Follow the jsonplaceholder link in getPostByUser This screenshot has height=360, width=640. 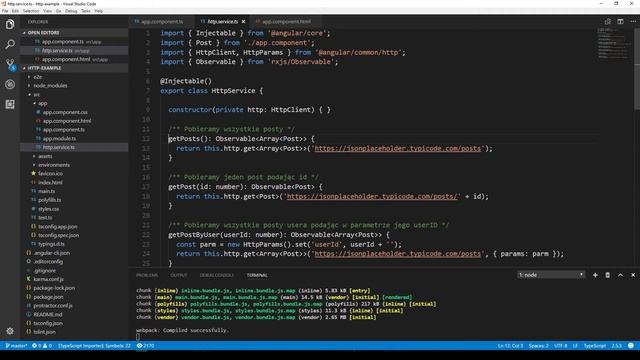coord(398,254)
